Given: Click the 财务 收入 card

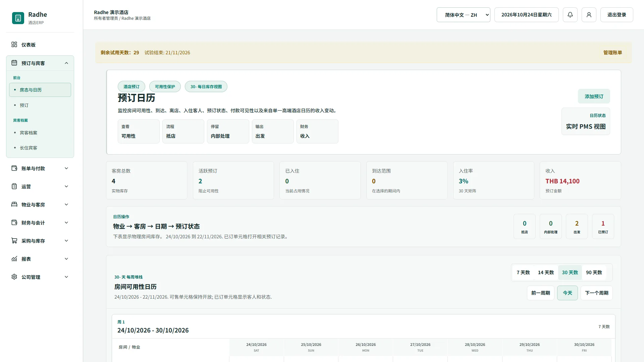Looking at the screenshot, I should tap(317, 131).
